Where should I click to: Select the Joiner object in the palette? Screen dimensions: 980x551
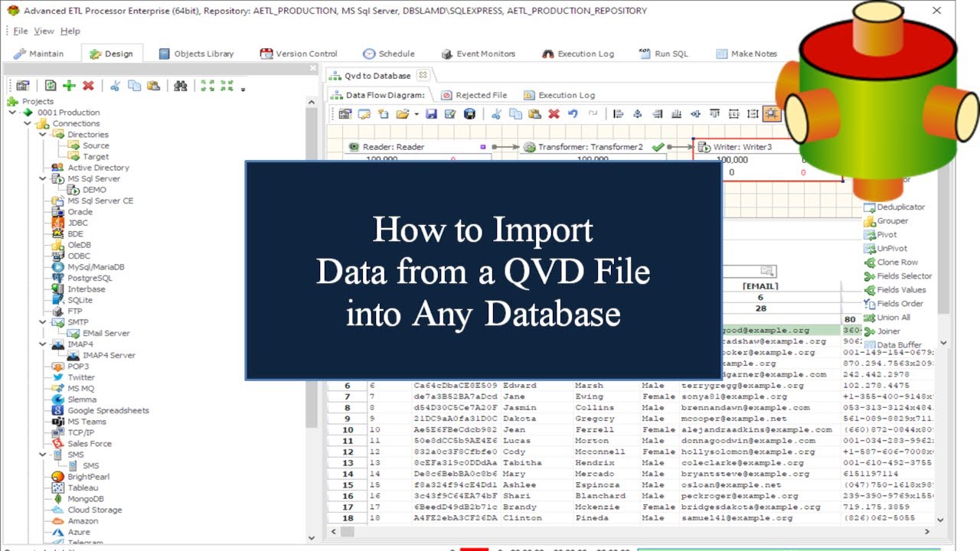pyautogui.click(x=882, y=331)
